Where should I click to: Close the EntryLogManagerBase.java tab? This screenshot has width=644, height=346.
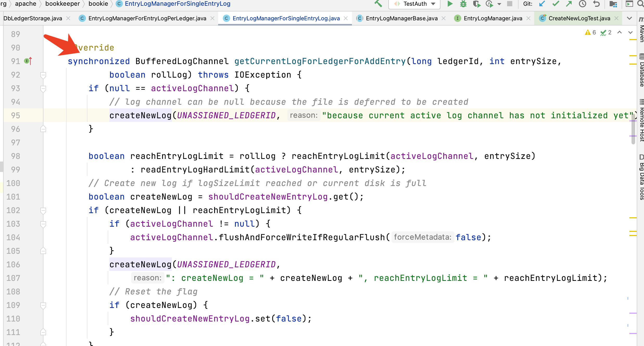click(x=444, y=18)
